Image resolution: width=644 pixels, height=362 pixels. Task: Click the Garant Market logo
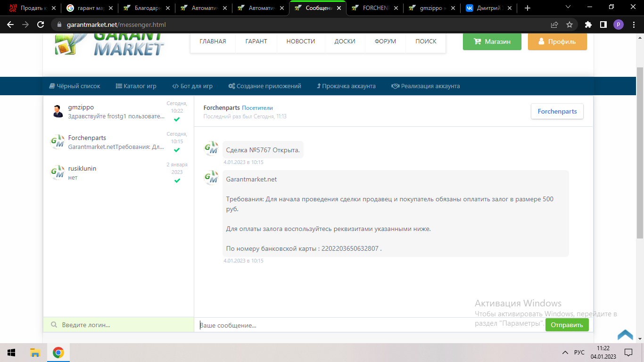(x=110, y=45)
